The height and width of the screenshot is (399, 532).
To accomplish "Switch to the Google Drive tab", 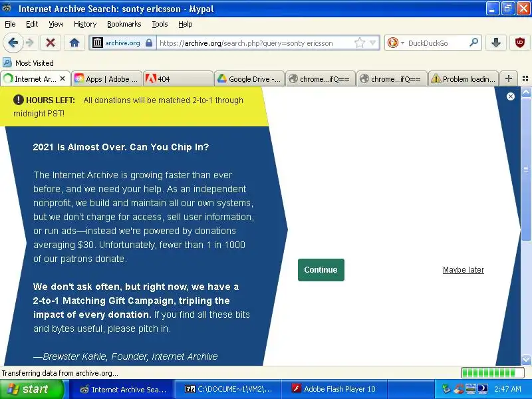I will pyautogui.click(x=249, y=79).
